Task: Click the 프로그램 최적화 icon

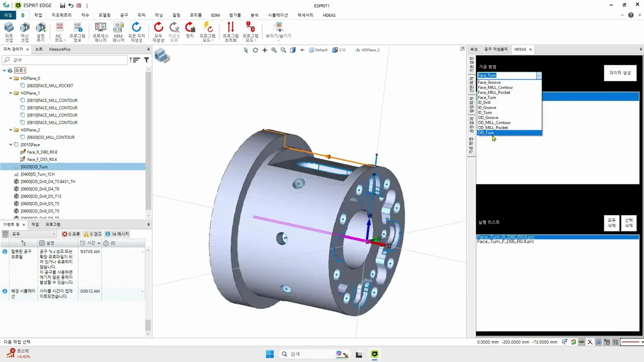Action: point(230,32)
